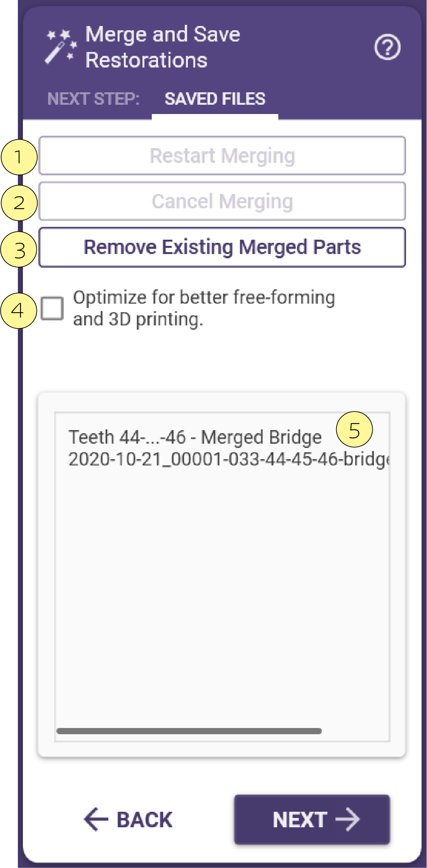Click the NEXT STEP label
This screenshot has height=868, width=427.
pyautogui.click(x=93, y=99)
